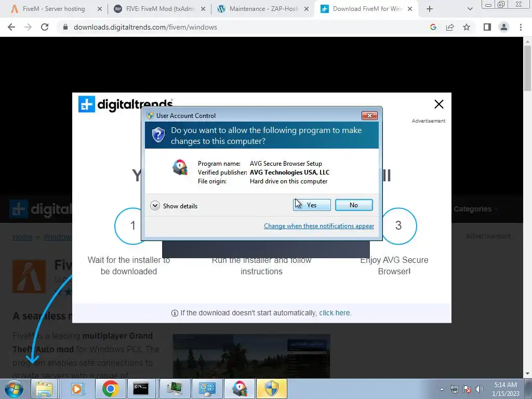The height and width of the screenshot is (399, 532).
Task: Toggle the browser side panel
Action: (487, 27)
